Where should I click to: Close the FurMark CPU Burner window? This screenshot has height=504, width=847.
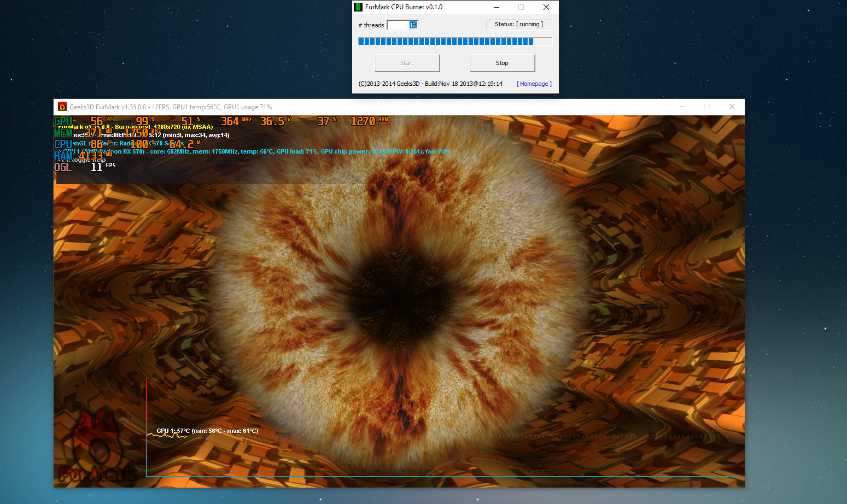click(546, 7)
